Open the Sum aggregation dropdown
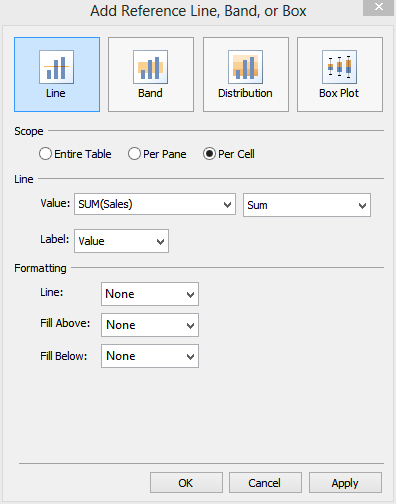The image size is (396, 504). click(307, 205)
